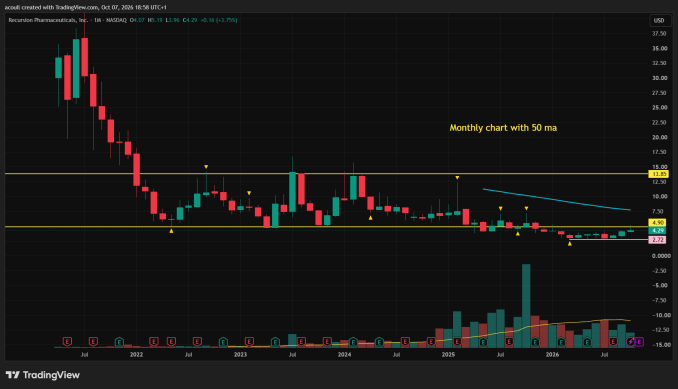Viewport: 678px width, 389px height.
Task: Click the red earnings marker just after the 2023 label
Action: [249, 342]
